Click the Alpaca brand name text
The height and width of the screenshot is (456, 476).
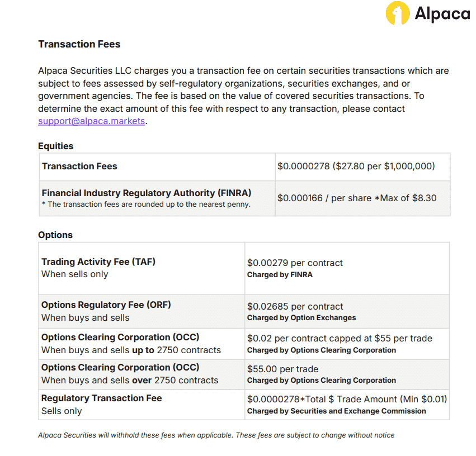click(x=442, y=13)
